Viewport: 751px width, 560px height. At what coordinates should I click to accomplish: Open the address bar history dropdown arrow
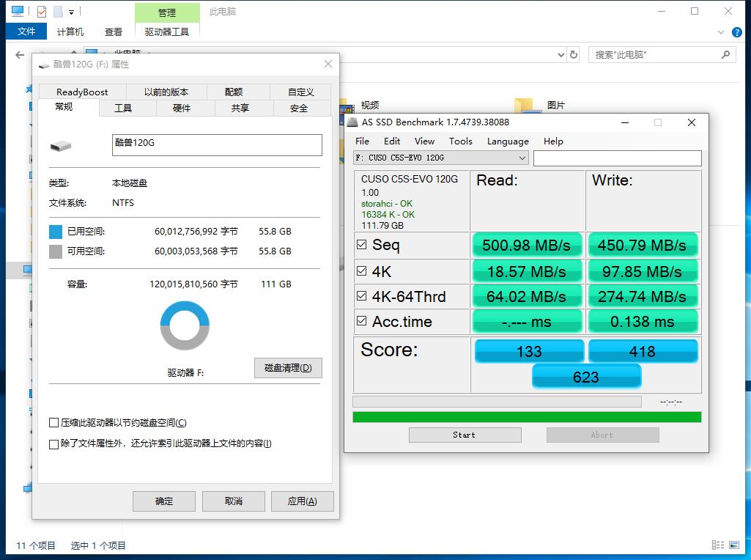tap(561, 54)
